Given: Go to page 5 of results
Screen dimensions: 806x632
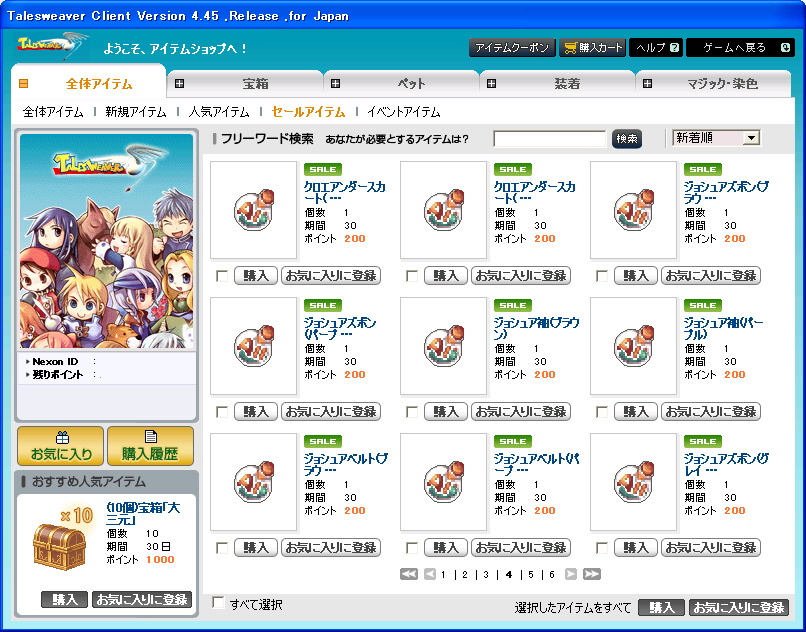Looking at the screenshot, I should tap(530, 574).
